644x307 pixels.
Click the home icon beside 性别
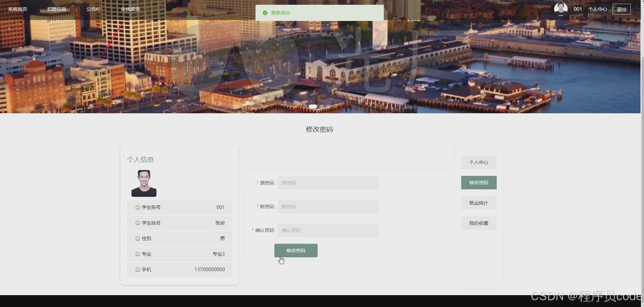point(138,238)
